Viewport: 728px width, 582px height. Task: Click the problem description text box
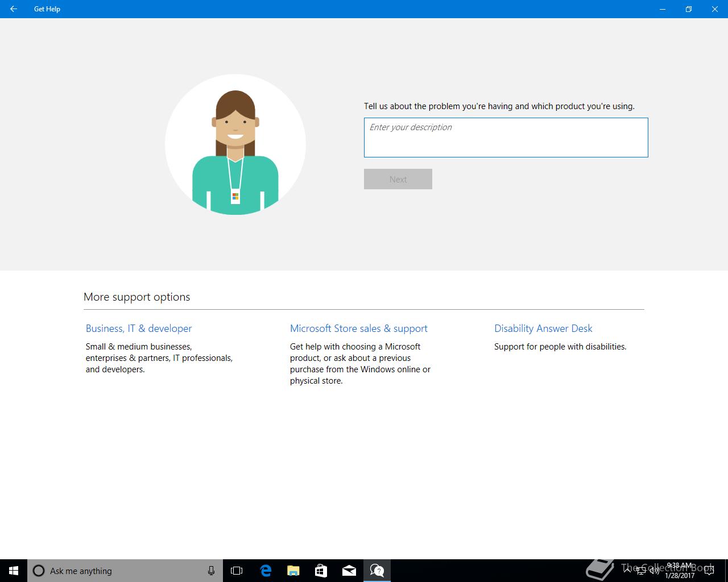pyautogui.click(x=506, y=138)
